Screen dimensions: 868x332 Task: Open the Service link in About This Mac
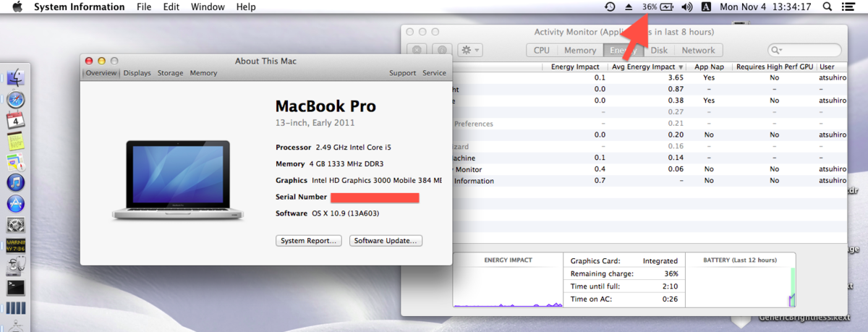(434, 73)
